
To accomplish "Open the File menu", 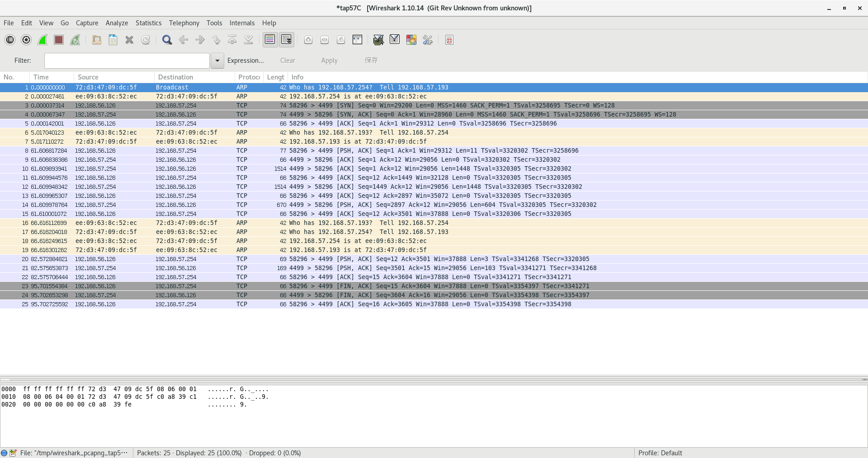I will (x=9, y=23).
